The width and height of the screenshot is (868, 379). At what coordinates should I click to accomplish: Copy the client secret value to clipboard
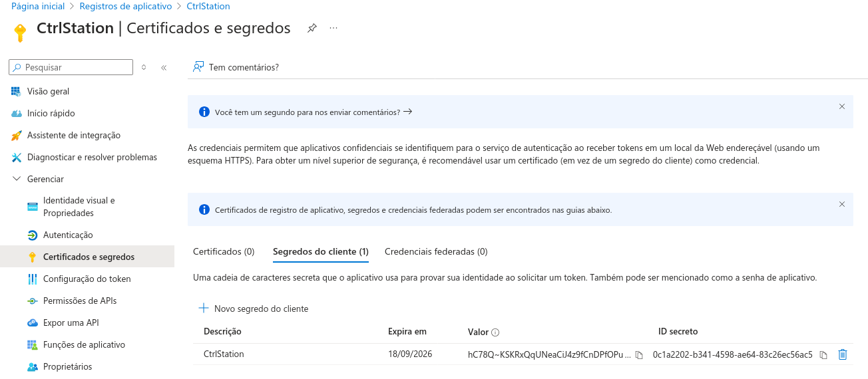(x=639, y=355)
